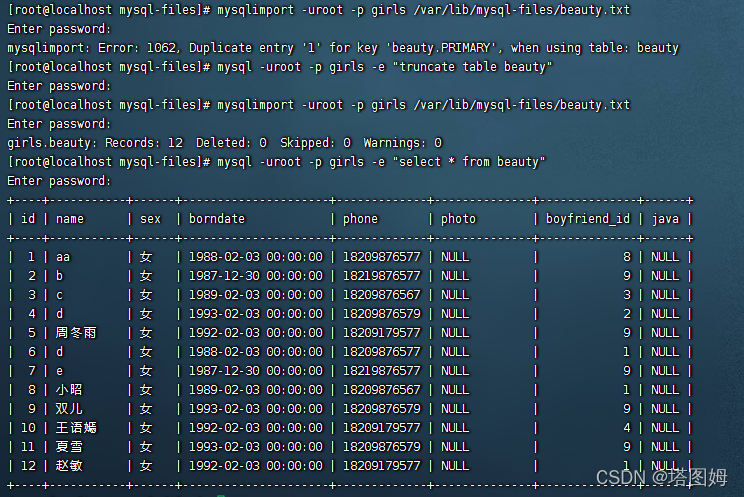
Task: Click the 'boyfriend_id' column header
Action: pos(587,219)
